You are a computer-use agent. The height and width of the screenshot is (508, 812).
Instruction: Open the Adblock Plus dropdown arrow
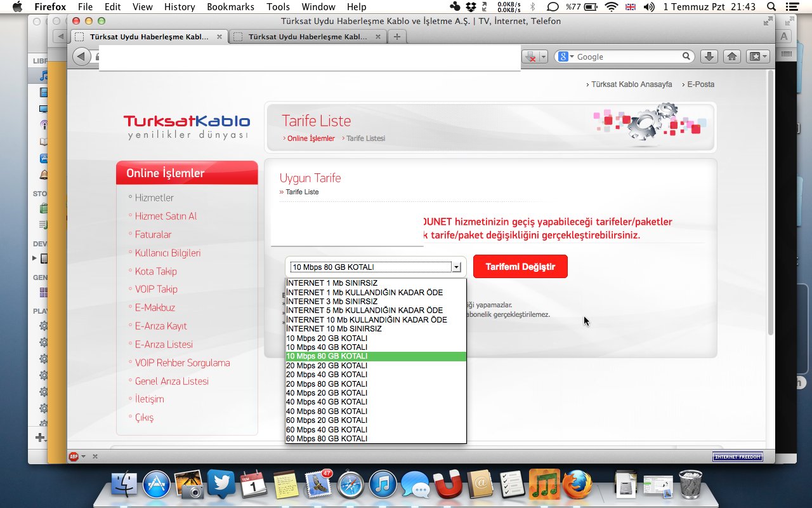click(x=83, y=456)
